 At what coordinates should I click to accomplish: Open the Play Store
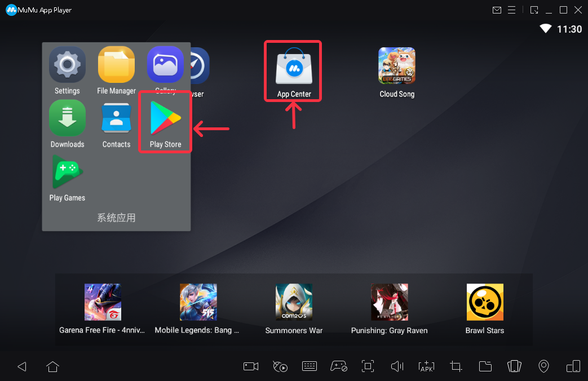click(165, 118)
